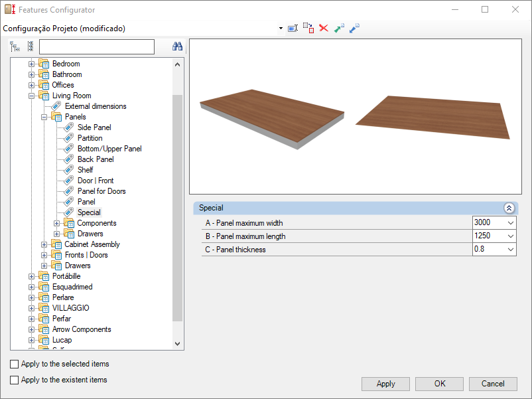Select Arrow Components tree folder
Screen dimensions: 532x399
pyautogui.click(x=82, y=329)
